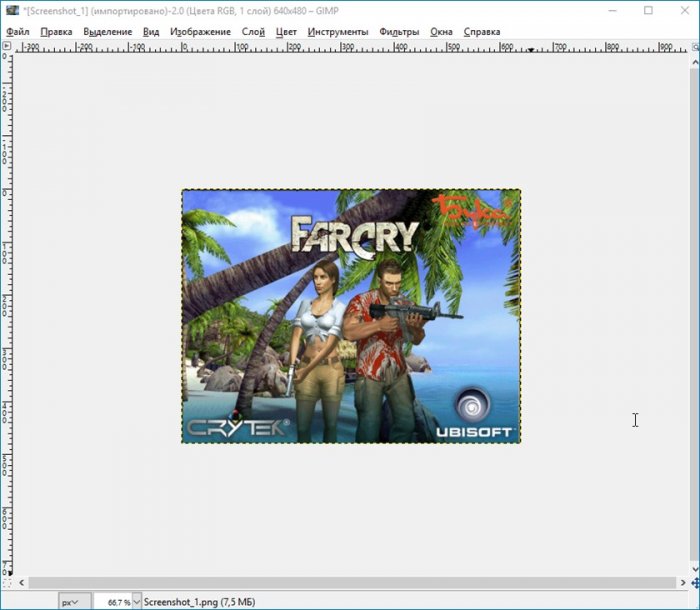700x610 pixels.
Task: Open the Изображение menu
Action: (x=200, y=32)
